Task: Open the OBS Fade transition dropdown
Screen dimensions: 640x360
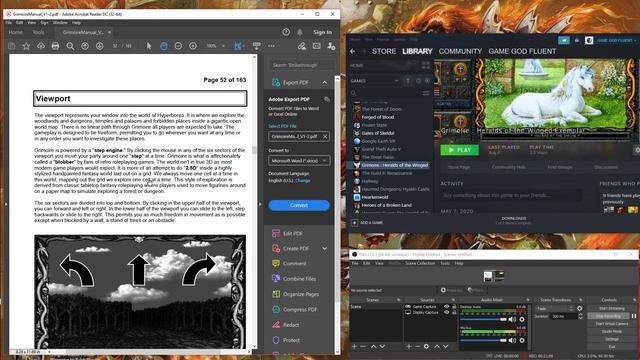Action: 555,309
